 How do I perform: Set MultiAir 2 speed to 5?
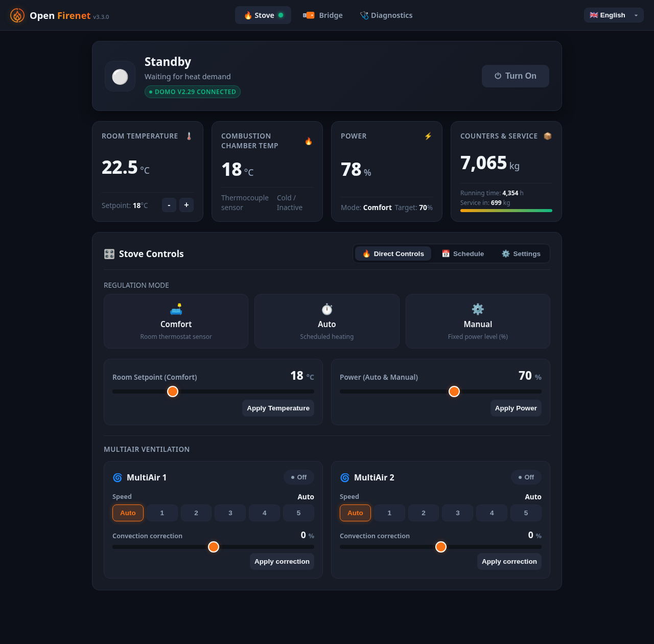coord(526,513)
